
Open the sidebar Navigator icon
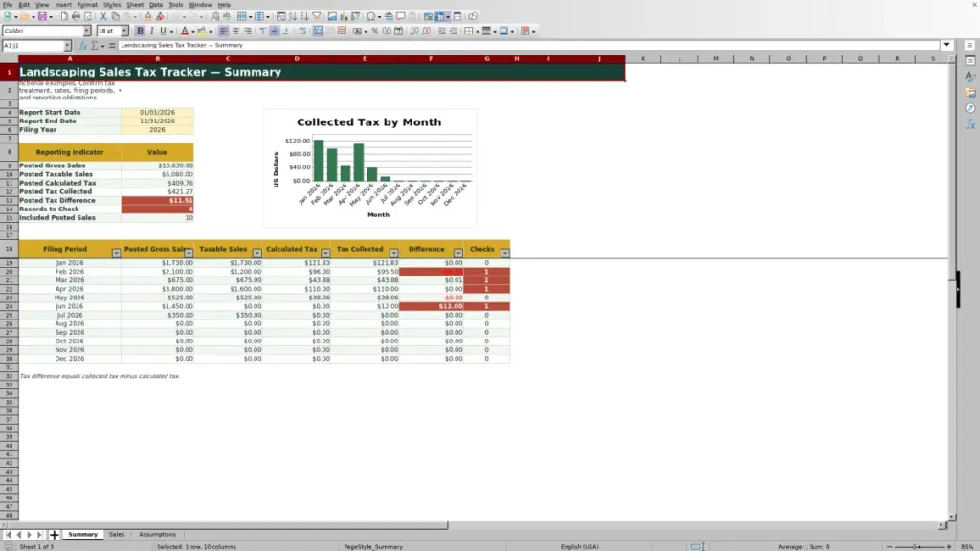(x=970, y=109)
